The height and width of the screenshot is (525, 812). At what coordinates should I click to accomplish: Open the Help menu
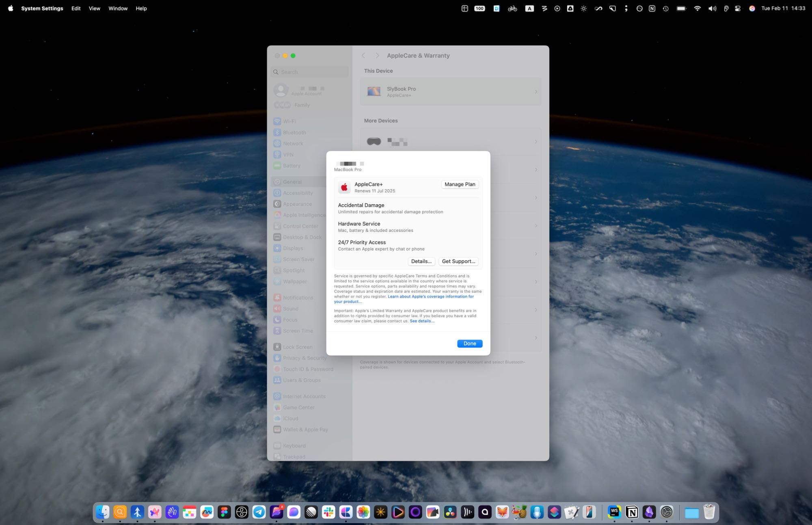pos(141,8)
